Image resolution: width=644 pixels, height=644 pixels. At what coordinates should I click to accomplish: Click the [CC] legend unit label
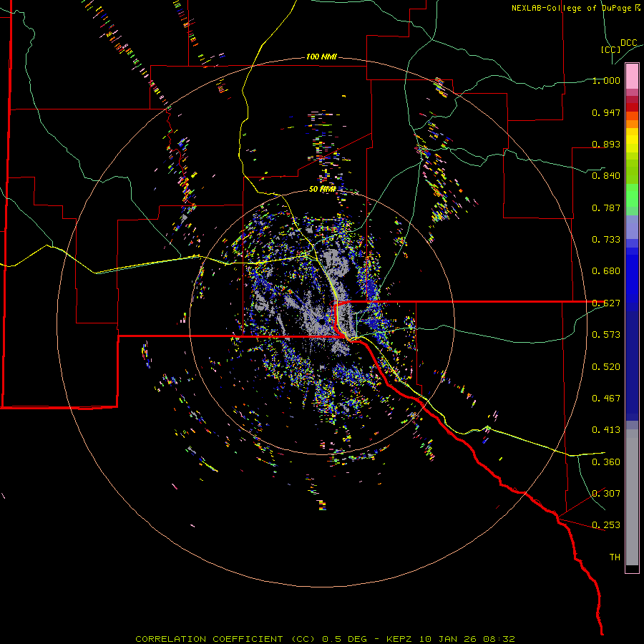(610, 49)
